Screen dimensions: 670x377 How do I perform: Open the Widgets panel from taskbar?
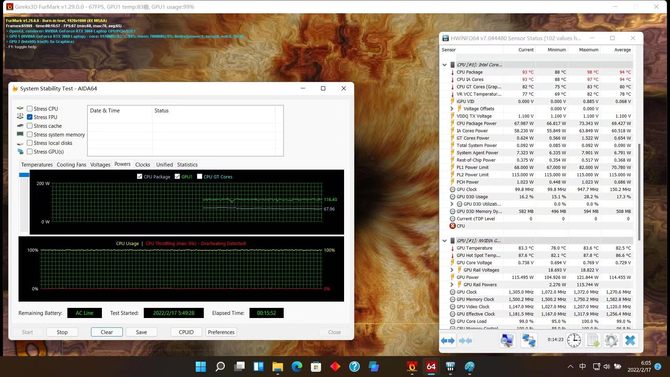(x=259, y=366)
